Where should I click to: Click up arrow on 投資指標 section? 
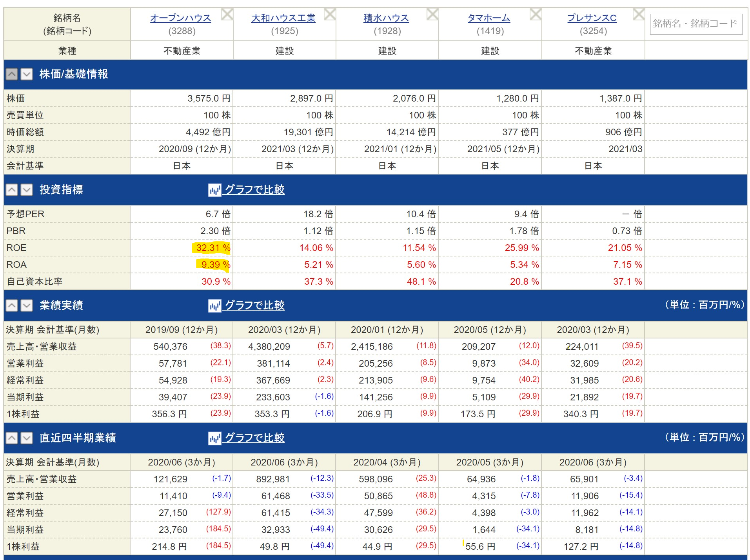pyautogui.click(x=12, y=190)
